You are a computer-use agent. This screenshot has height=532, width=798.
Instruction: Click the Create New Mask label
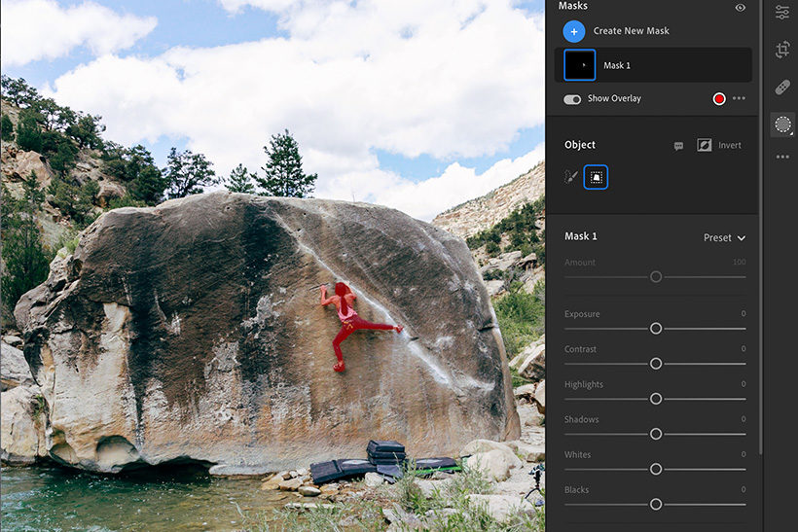631,31
